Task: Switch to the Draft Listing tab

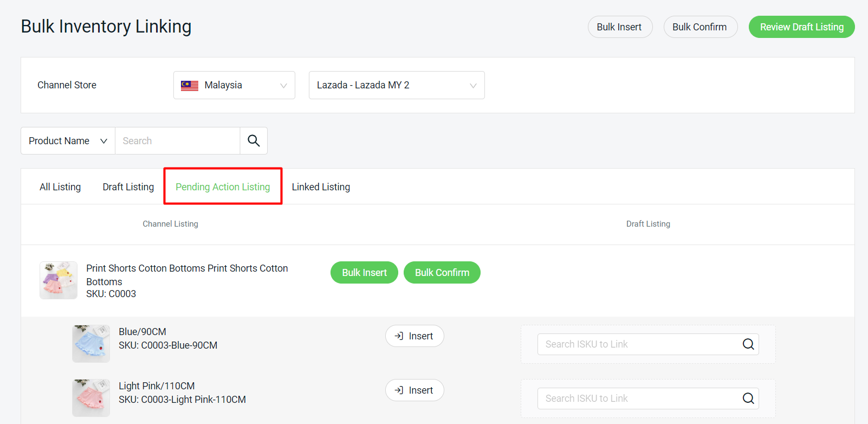Action: coord(128,187)
